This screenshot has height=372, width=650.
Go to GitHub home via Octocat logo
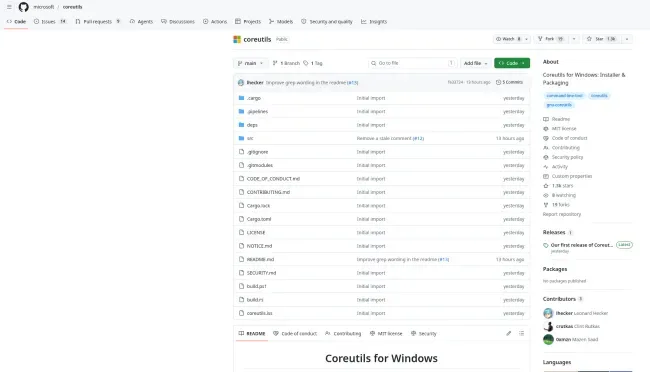[24, 7]
